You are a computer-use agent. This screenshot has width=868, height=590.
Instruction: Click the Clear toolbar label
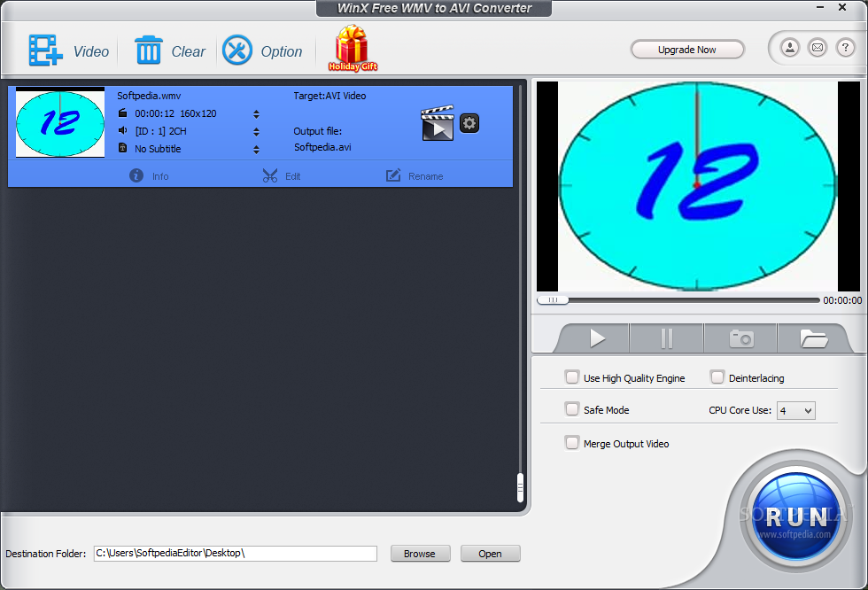[188, 51]
